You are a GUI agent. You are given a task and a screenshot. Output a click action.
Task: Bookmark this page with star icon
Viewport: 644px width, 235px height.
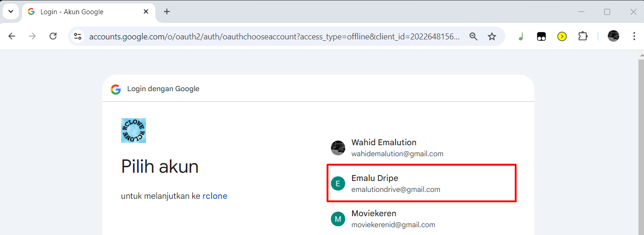tap(492, 37)
